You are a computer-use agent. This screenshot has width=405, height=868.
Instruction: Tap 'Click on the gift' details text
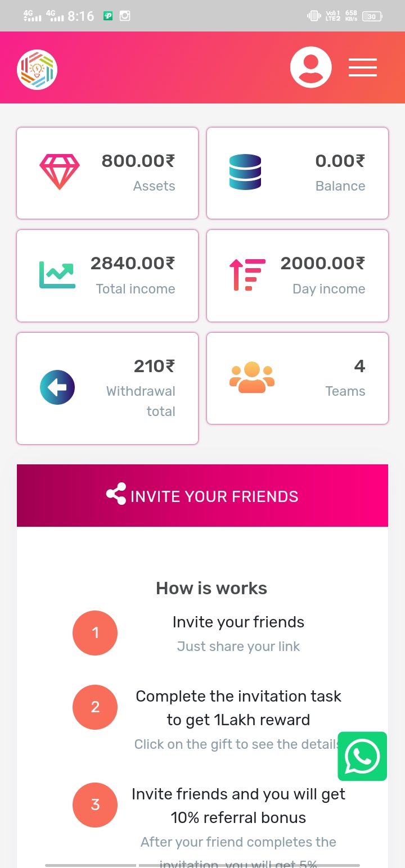tap(235, 744)
